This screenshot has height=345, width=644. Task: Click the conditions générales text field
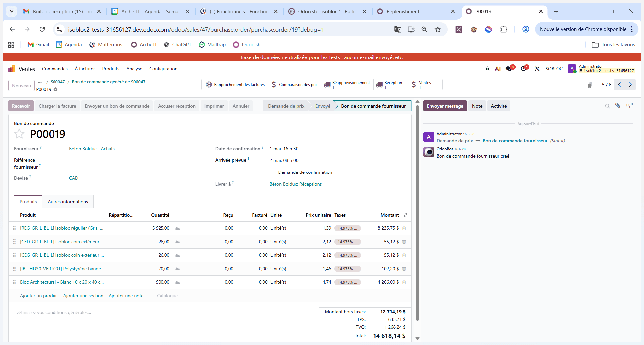[163, 312]
